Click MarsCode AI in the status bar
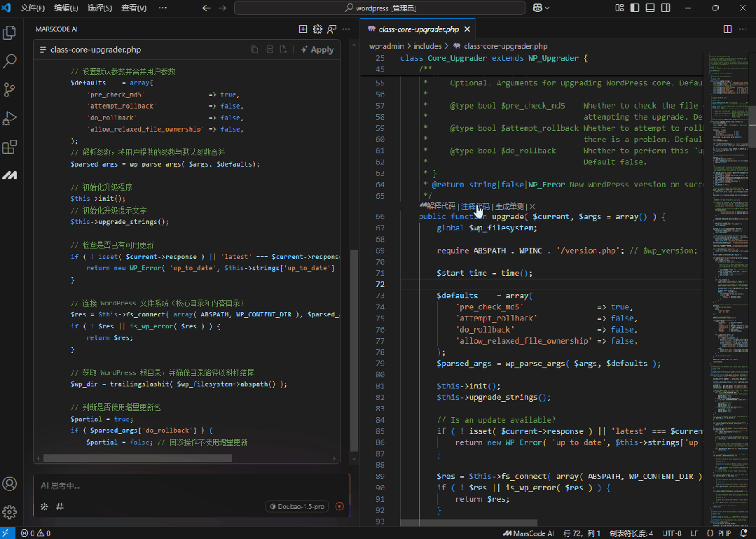 (528, 533)
